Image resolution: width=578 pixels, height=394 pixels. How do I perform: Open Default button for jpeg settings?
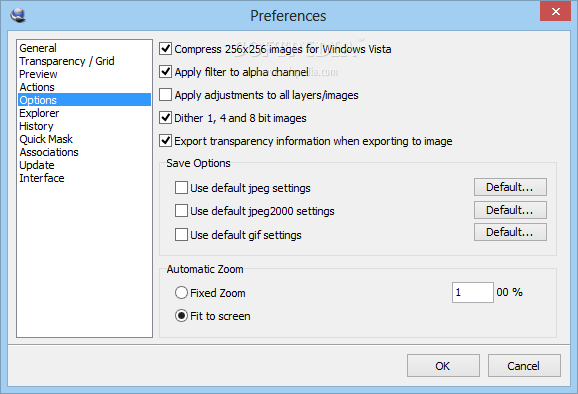tap(510, 187)
